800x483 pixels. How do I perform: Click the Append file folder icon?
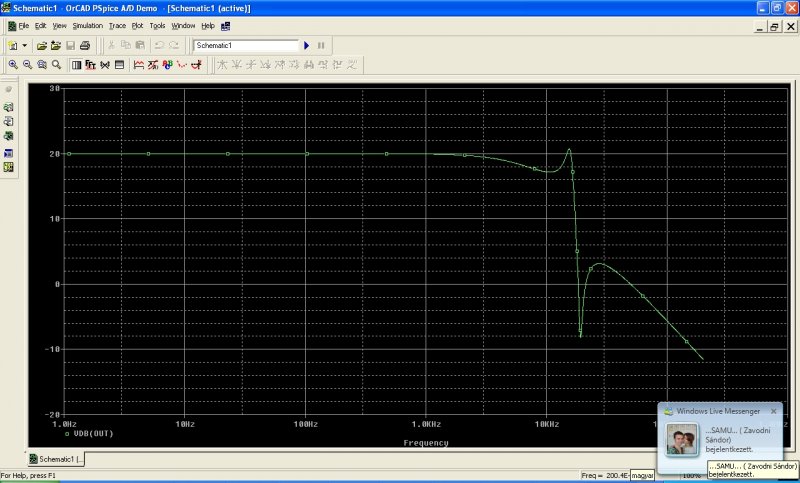[x=56, y=45]
